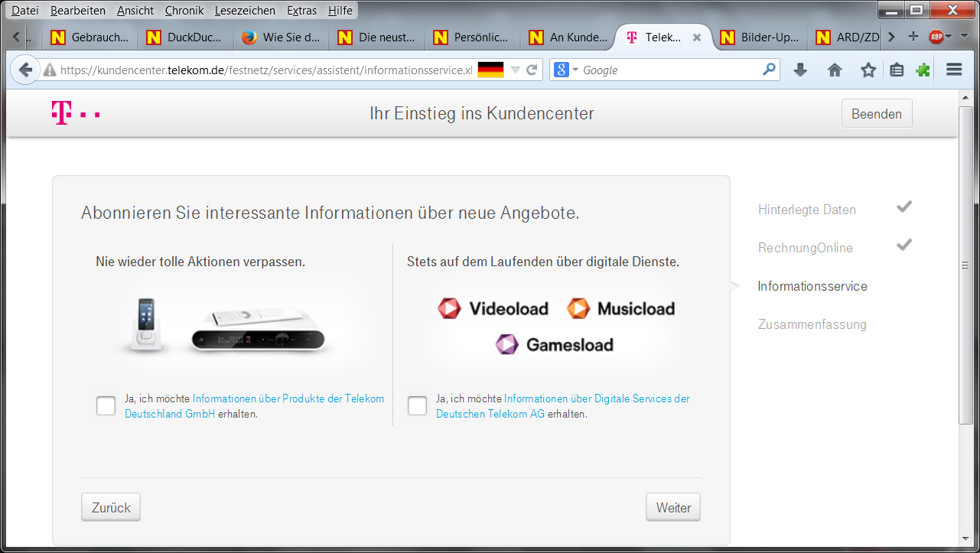This screenshot has width=980, height=553.
Task: Click the phone and receiver product image
Action: (x=227, y=327)
